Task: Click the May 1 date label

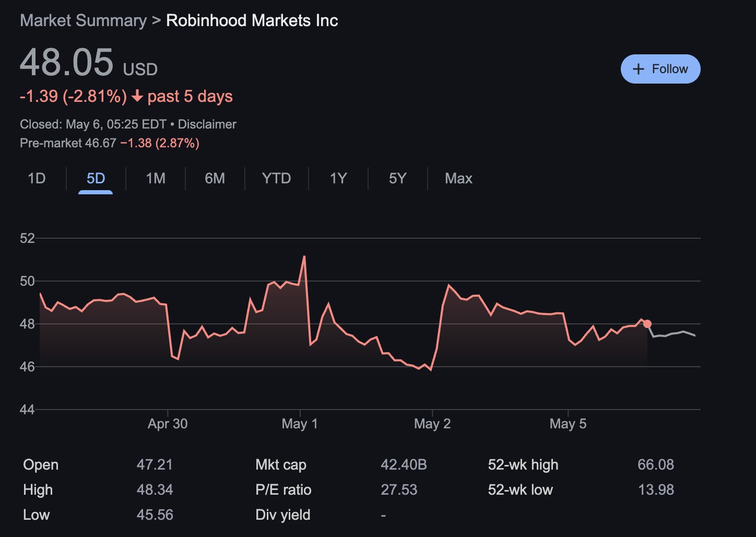Action: coord(300,424)
